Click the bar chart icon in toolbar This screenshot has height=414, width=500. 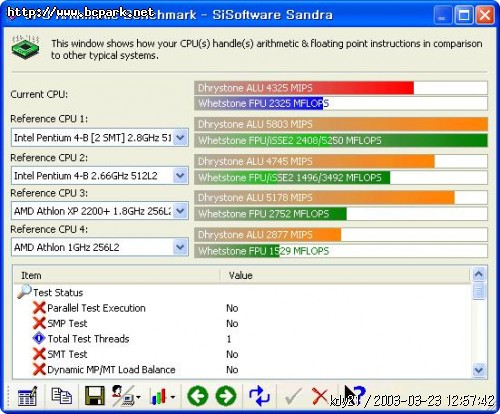158,396
